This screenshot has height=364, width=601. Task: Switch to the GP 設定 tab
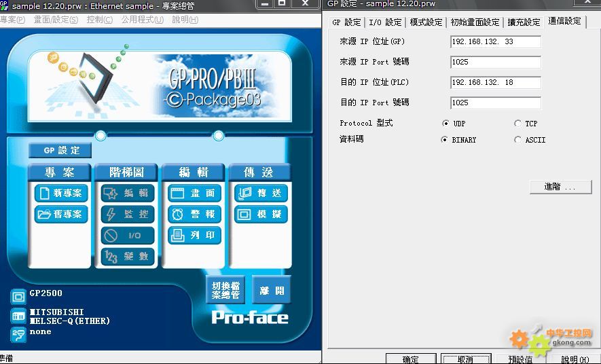click(347, 22)
